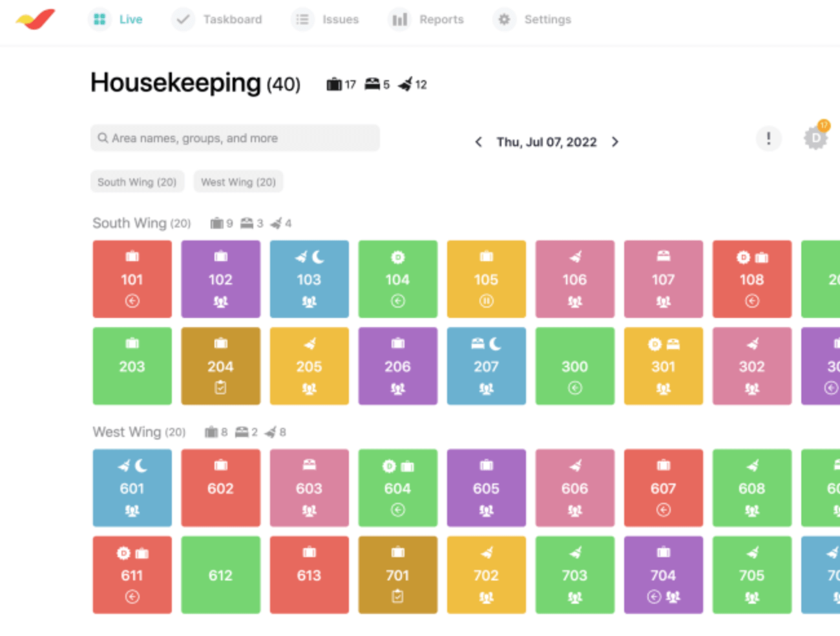Toggle the West Wing (20) filter chip

238,182
